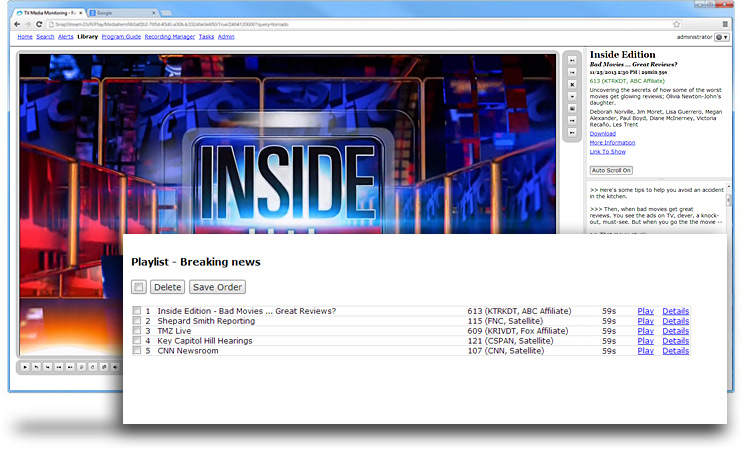Toggle the select-all checkbox beside Delete
The image size is (741, 449).
point(139,287)
